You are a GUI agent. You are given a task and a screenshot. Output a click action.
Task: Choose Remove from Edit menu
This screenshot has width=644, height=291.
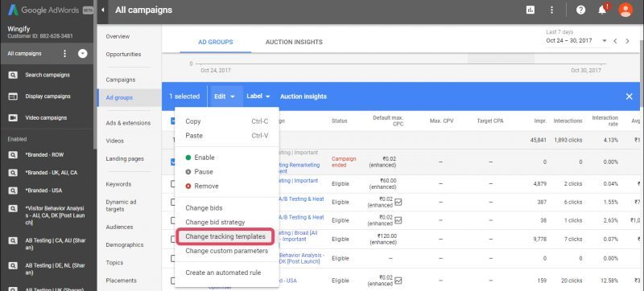(227, 186)
